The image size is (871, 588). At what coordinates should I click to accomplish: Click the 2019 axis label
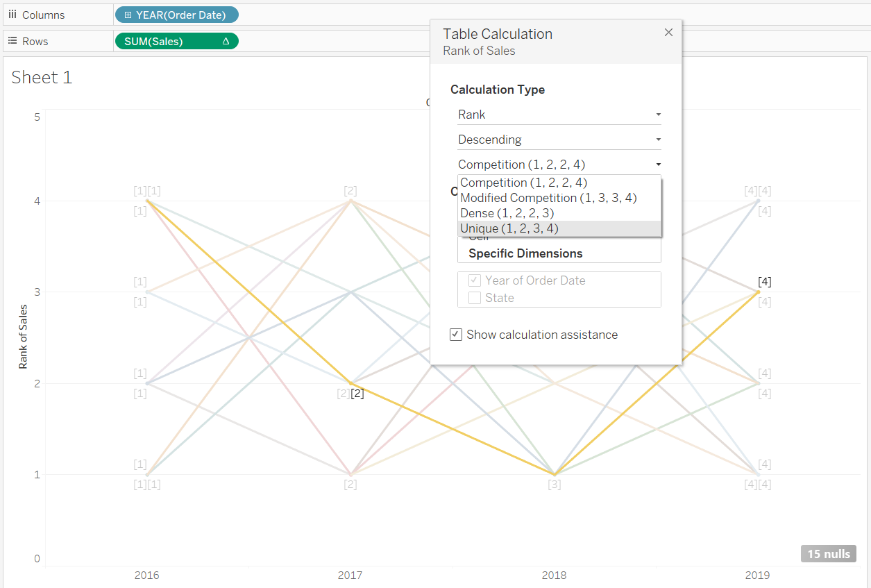[757, 575]
